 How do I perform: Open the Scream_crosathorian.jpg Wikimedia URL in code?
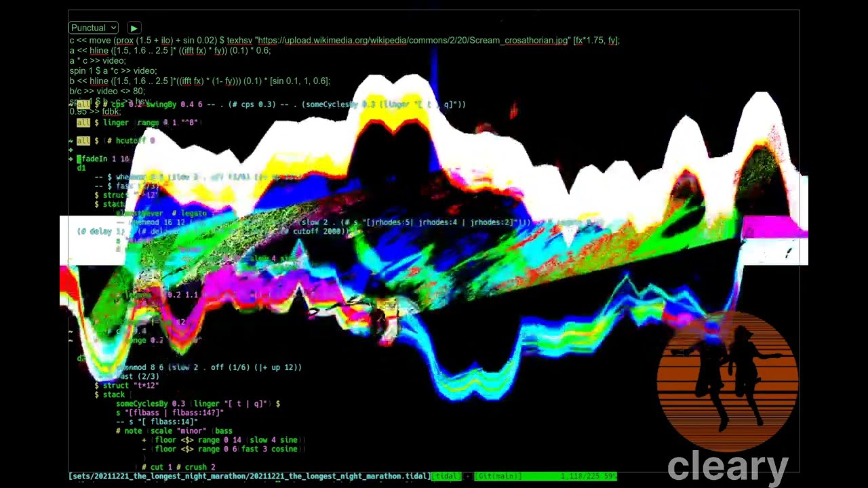pos(412,41)
